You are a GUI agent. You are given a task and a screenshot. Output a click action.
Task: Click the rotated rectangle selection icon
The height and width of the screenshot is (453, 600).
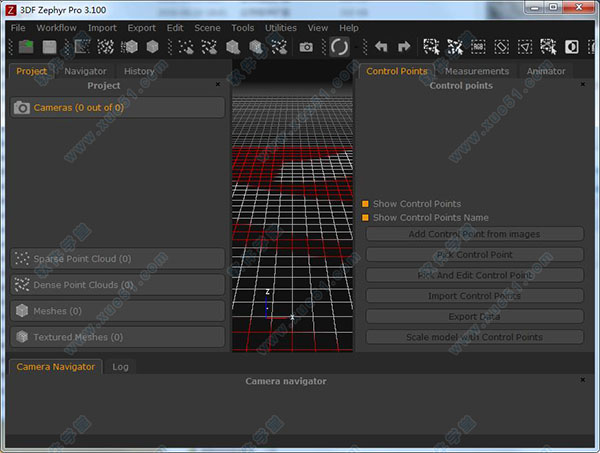click(x=502, y=47)
